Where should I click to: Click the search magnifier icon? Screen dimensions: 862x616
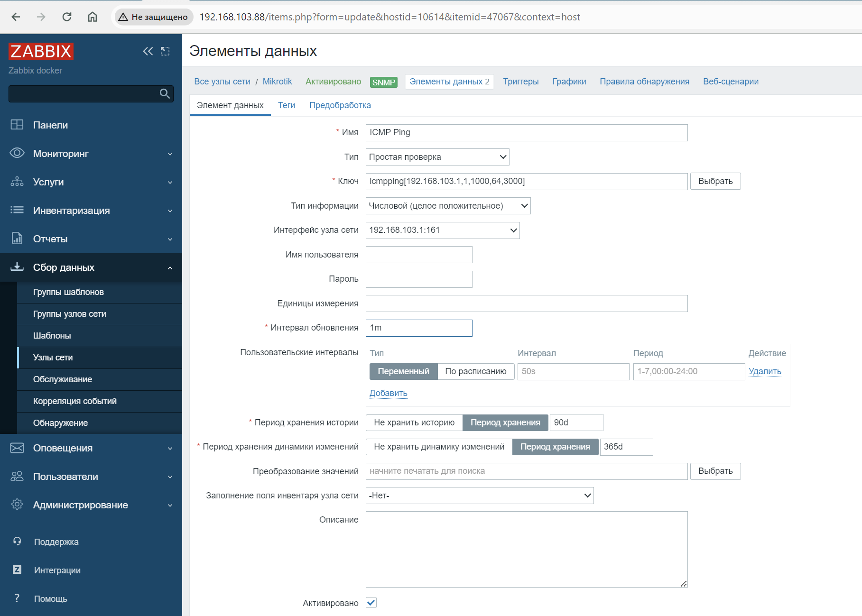point(165,94)
